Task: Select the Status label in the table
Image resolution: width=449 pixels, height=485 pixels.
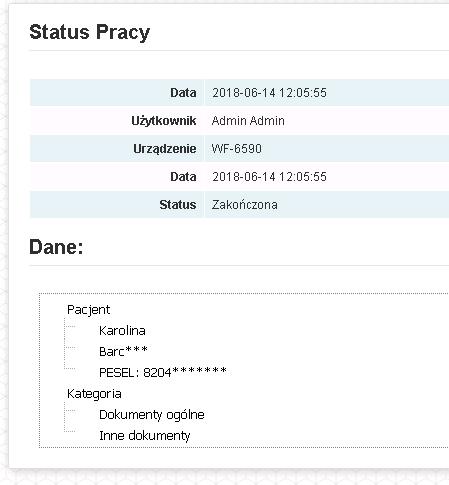Action: click(178, 205)
